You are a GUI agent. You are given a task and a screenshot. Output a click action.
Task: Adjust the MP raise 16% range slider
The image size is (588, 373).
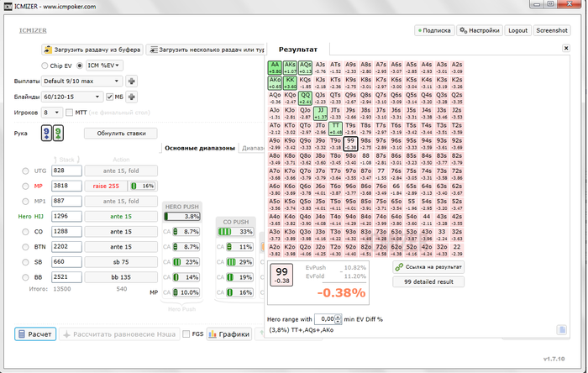pos(143,186)
